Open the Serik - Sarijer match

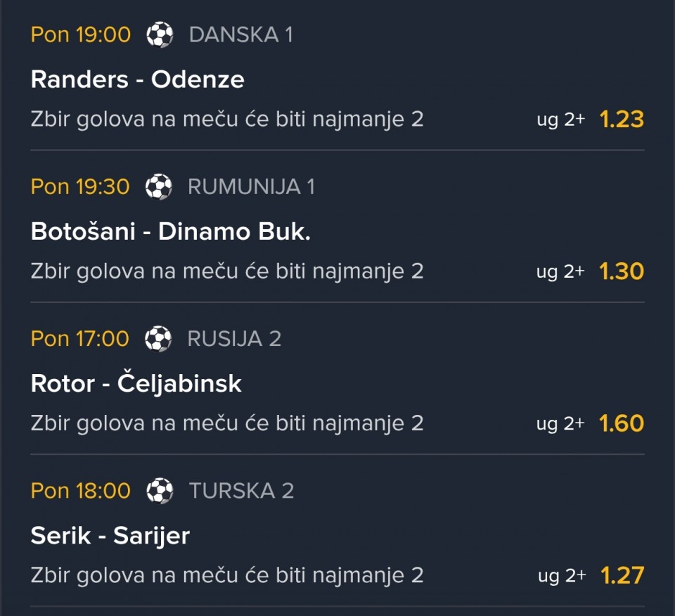(110, 536)
